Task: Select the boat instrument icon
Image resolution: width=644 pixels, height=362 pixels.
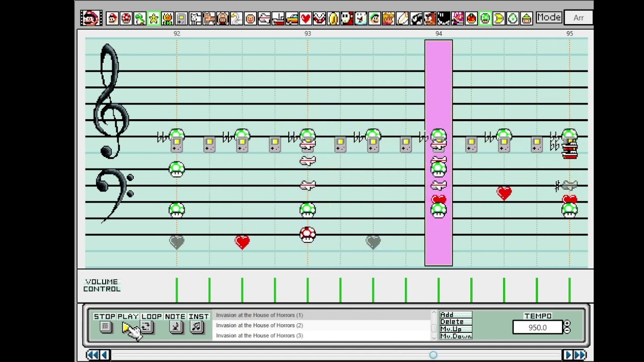Action: click(278, 19)
